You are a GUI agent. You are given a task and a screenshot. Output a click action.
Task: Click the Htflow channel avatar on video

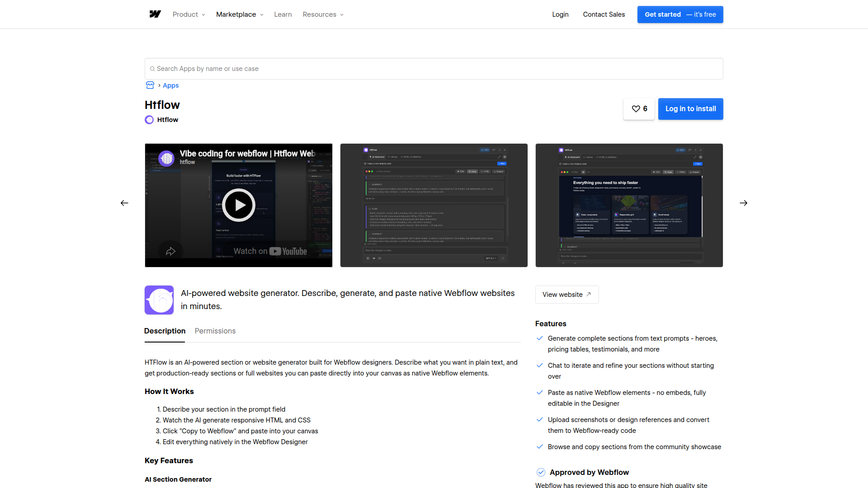pyautogui.click(x=167, y=158)
